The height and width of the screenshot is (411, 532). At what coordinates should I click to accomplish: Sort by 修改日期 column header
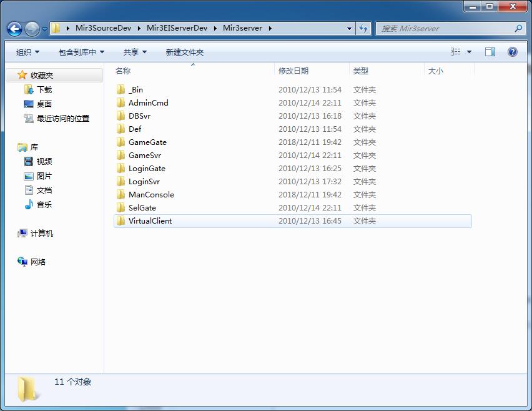click(293, 71)
